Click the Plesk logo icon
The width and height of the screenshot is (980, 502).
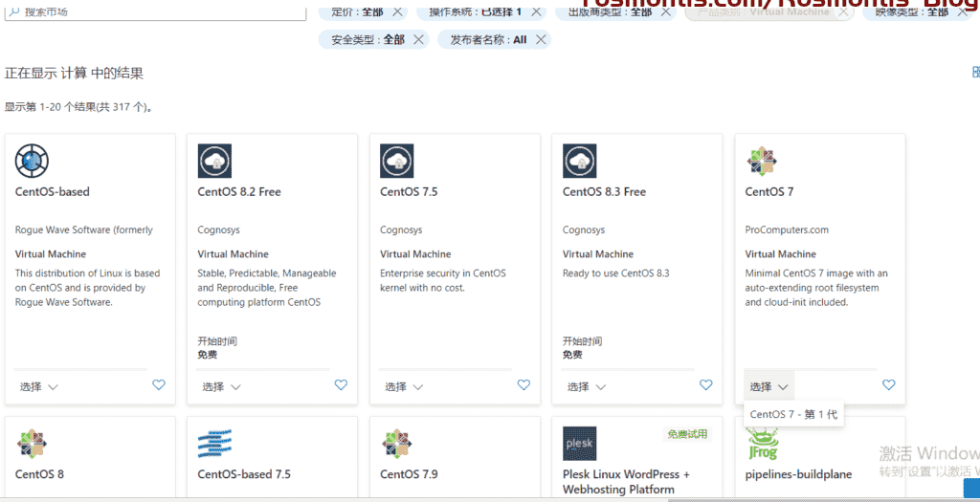point(579,444)
